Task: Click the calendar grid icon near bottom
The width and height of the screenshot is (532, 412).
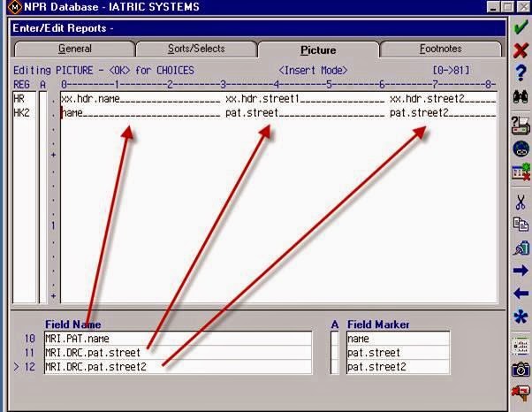Action: (521, 347)
